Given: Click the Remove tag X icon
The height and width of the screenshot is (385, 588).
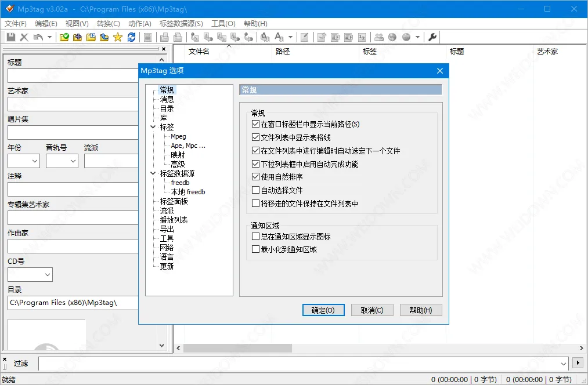Looking at the screenshot, I should click(x=24, y=37).
